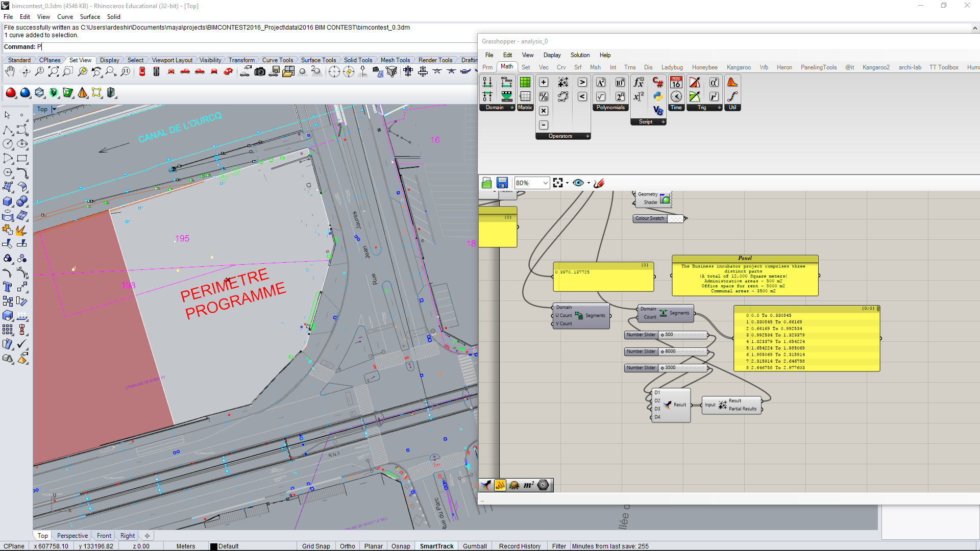Expand the Operators panel dropdown
Viewport: 980px width, 551px height.
point(587,136)
